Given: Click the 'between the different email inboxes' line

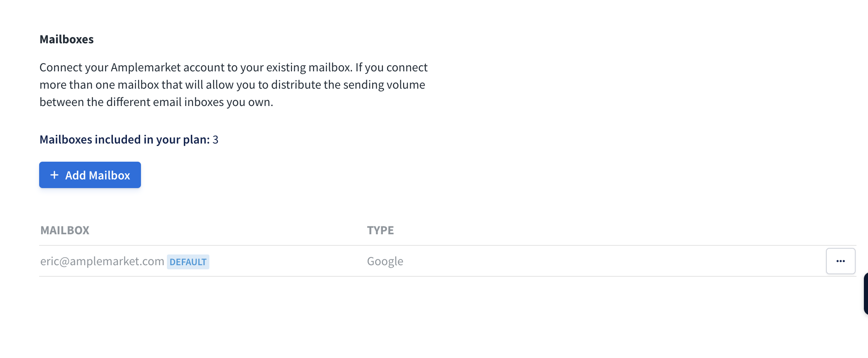Looking at the screenshot, I should coord(157,102).
